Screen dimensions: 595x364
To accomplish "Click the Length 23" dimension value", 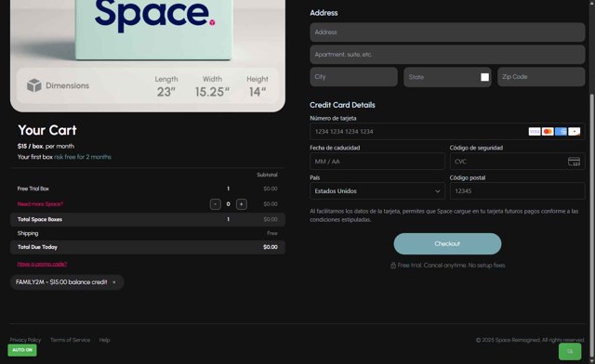I will click(x=166, y=92).
